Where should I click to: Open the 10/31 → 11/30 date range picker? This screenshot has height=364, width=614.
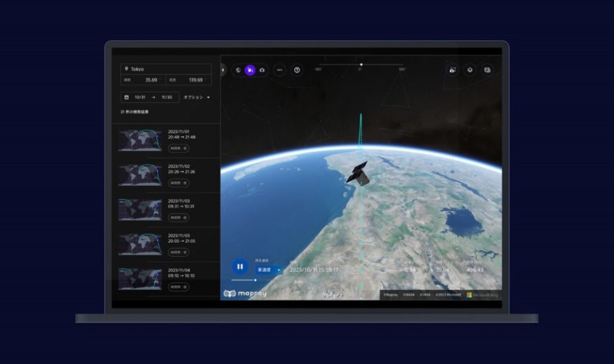[149, 97]
